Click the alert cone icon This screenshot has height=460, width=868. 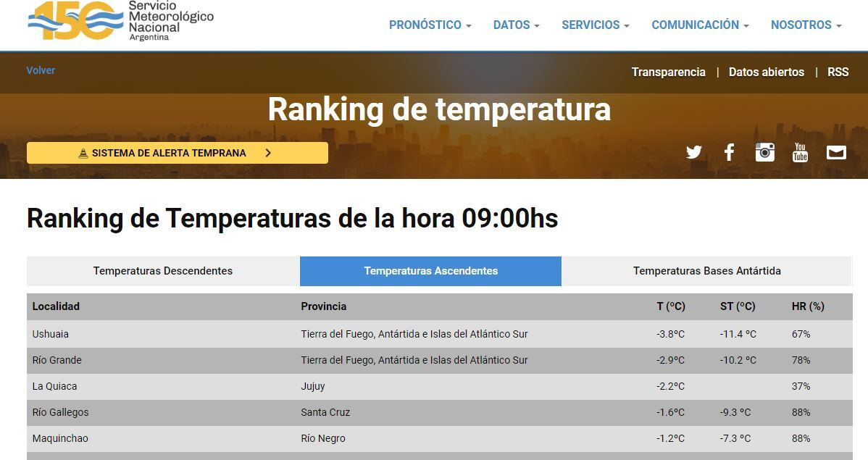pyautogui.click(x=83, y=154)
